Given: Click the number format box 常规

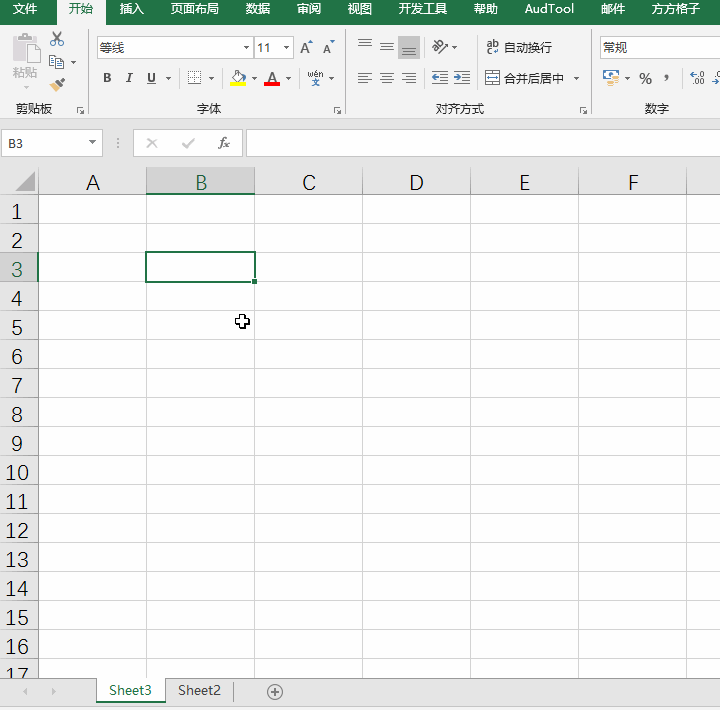Looking at the screenshot, I should [659, 47].
